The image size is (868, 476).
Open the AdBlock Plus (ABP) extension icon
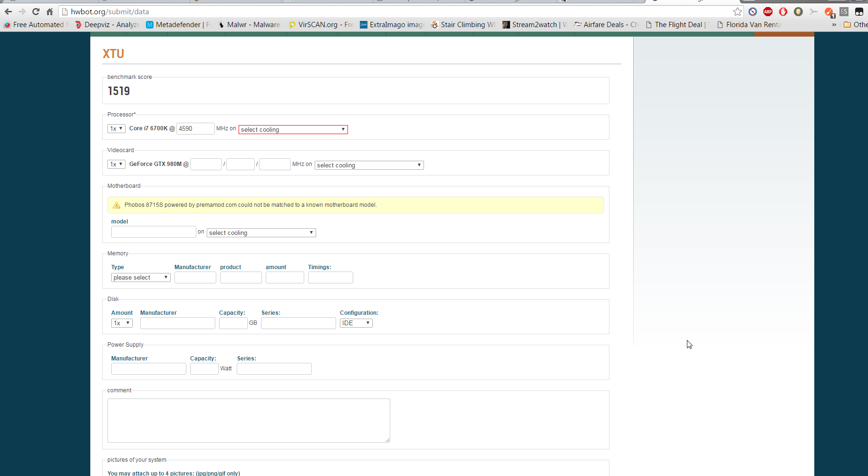click(x=768, y=11)
